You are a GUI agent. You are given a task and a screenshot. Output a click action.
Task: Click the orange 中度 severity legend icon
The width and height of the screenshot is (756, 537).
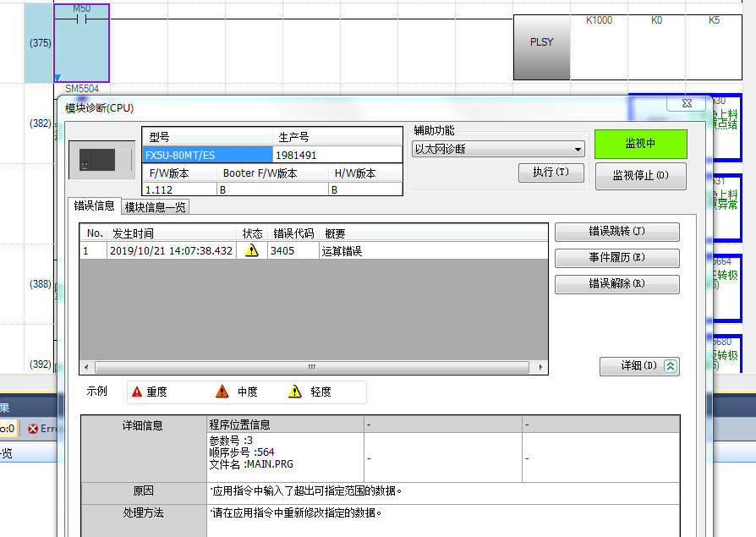tap(222, 392)
